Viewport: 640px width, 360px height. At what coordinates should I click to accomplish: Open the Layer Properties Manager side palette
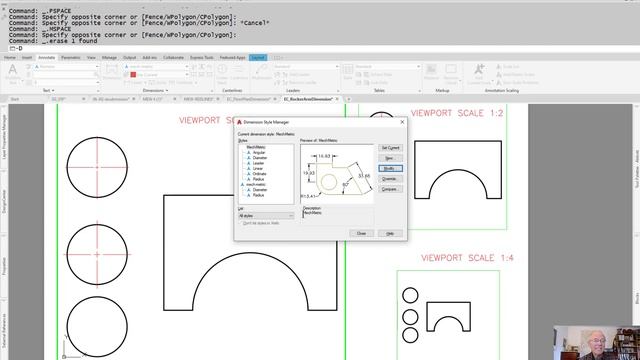[4, 137]
